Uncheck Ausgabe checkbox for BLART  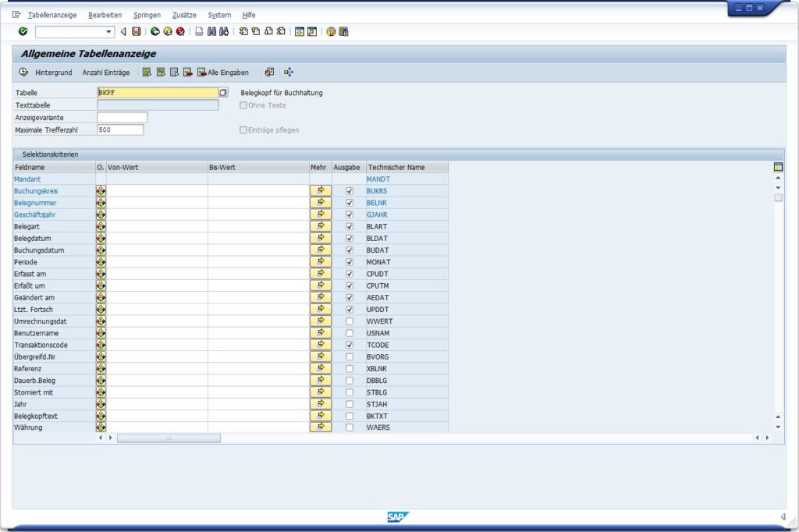point(350,226)
